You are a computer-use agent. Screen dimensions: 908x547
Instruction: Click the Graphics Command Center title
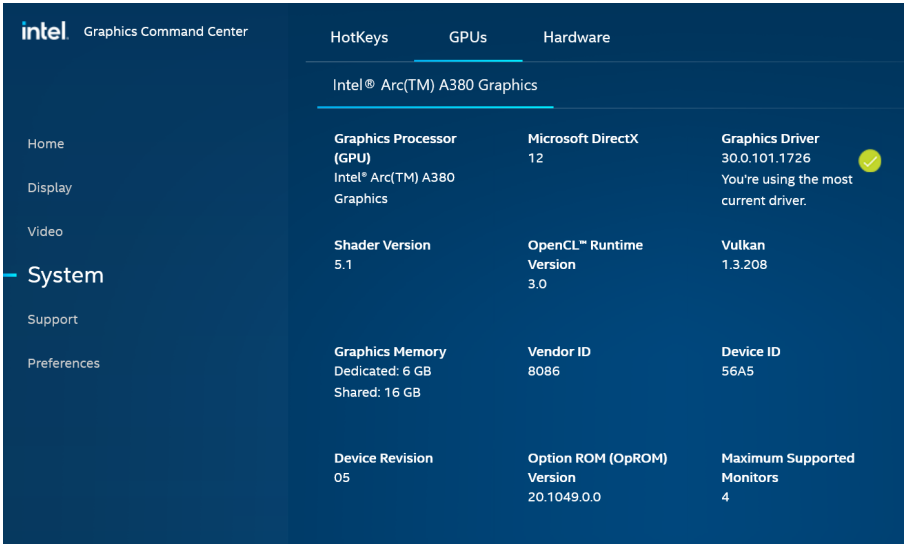166,32
